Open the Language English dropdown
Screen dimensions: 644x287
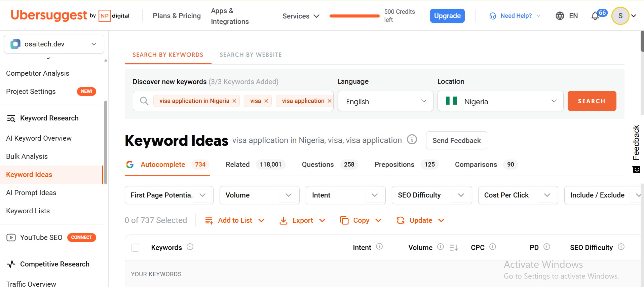[385, 101]
